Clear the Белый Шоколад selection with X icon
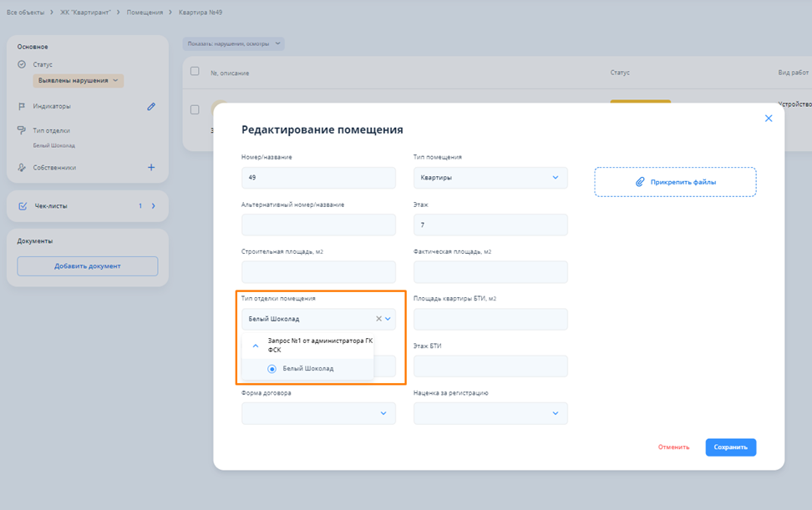The image size is (812, 510). click(x=378, y=319)
